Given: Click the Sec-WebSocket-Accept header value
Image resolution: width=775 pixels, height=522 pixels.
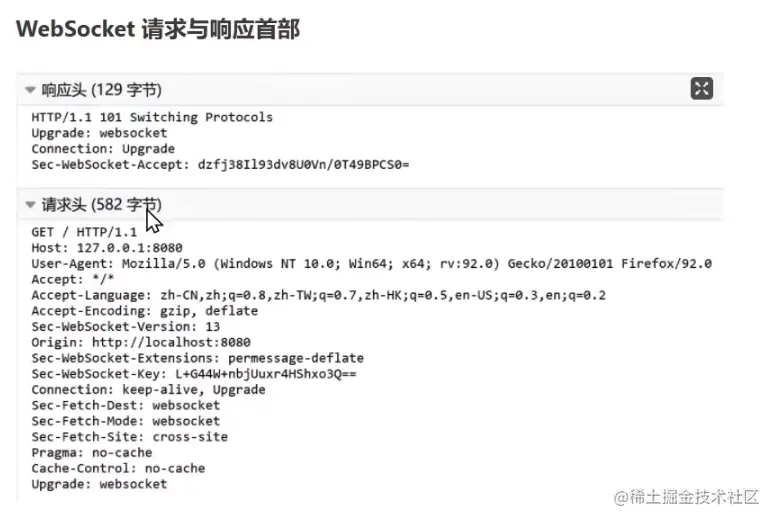Looking at the screenshot, I should coord(303,165).
